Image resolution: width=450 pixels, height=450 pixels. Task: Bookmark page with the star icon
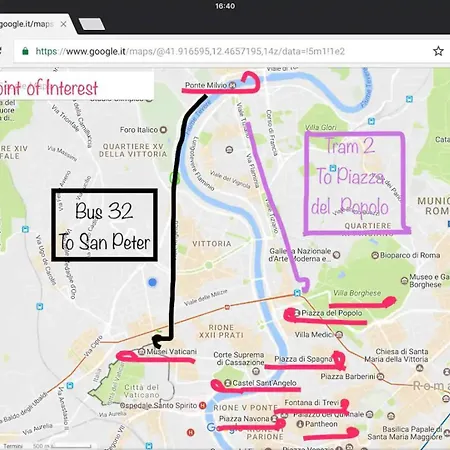tap(438, 51)
